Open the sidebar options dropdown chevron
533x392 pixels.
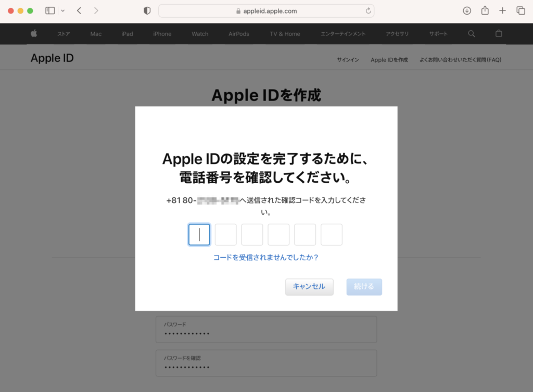pos(63,11)
